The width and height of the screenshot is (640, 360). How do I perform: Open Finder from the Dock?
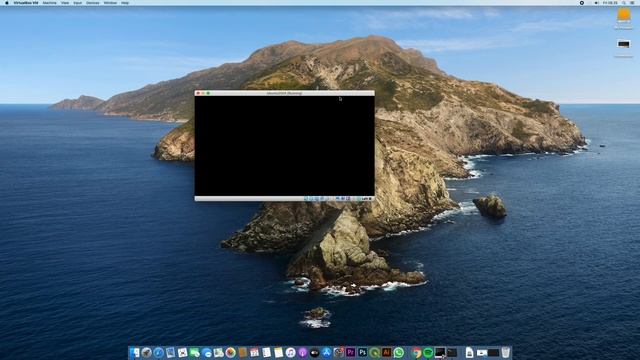[x=134, y=352]
